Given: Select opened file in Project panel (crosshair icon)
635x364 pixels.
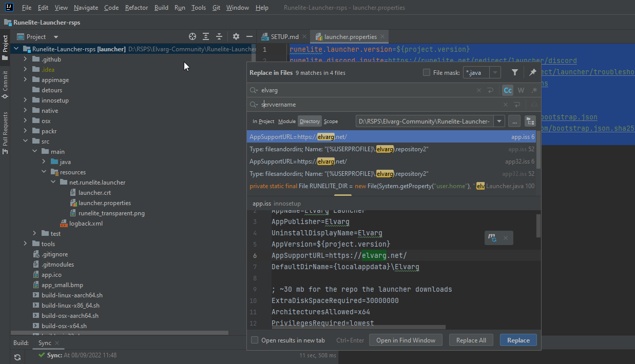Looking at the screenshot, I should click(193, 36).
